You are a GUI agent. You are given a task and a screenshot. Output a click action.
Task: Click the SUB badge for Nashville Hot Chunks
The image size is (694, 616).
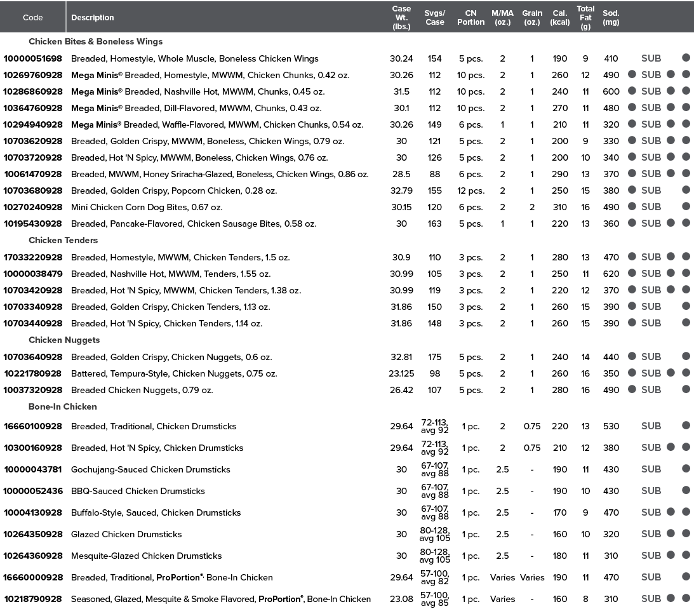click(651, 91)
